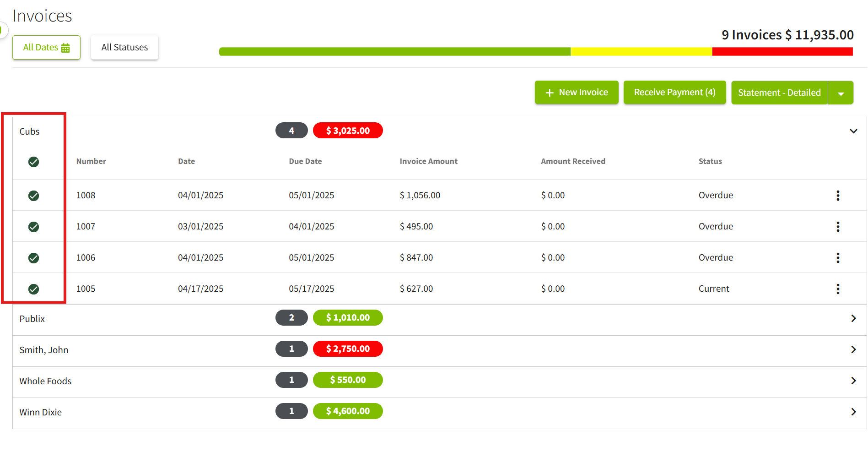The image size is (868, 458).
Task: Click due date 05/17/2025
Action: (311, 289)
